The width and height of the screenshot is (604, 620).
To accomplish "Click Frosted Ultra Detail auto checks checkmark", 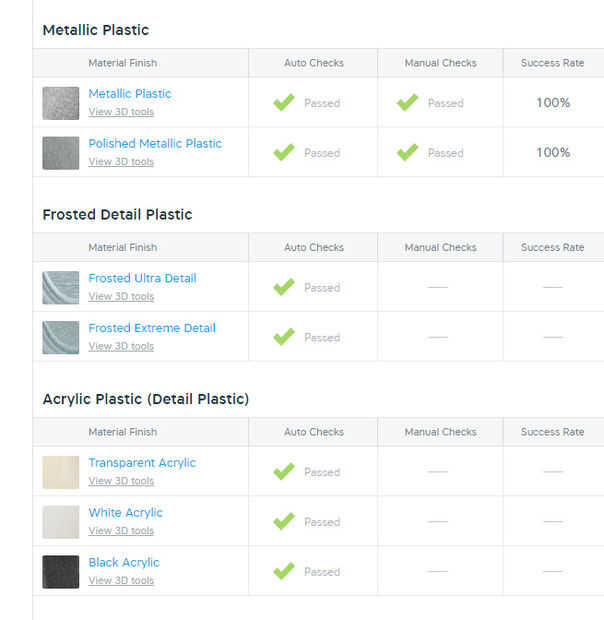I will (x=284, y=287).
